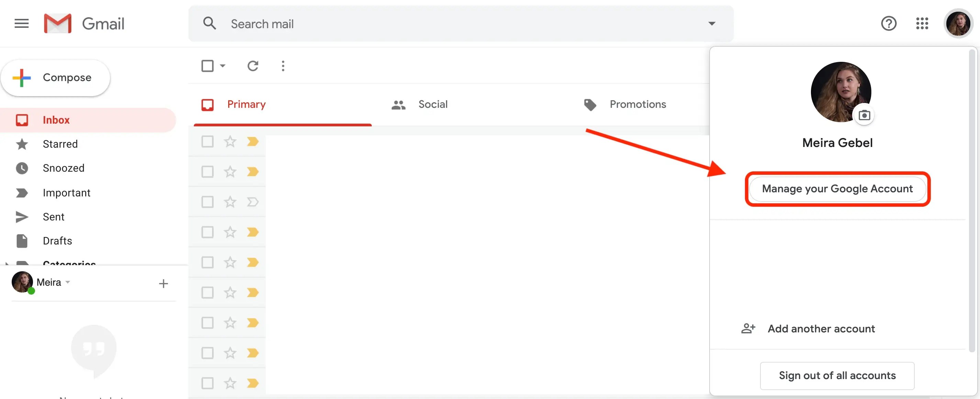
Task: Change profile photo via camera icon
Action: (x=864, y=115)
